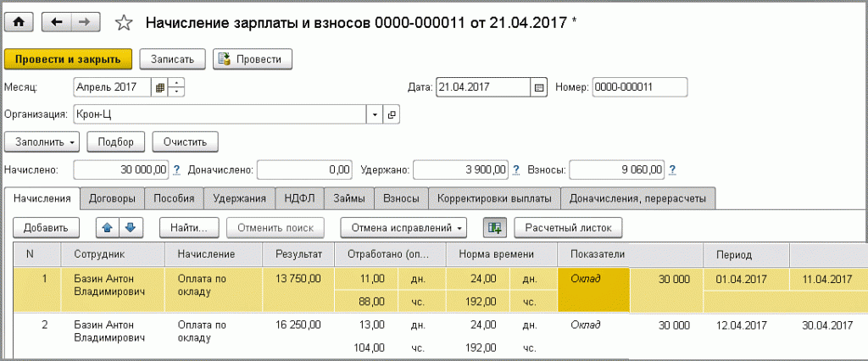This screenshot has height=361, width=868.
Task: Clear the table with Очистить
Action: [x=185, y=142]
